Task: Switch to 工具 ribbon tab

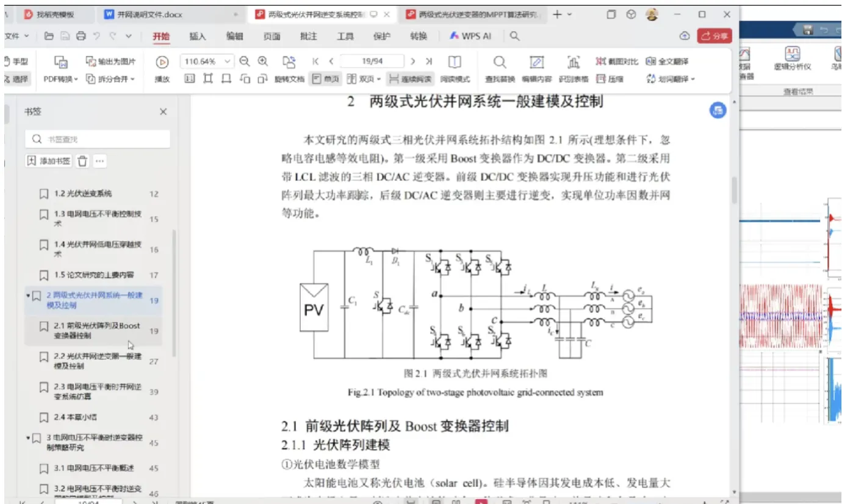Action: (x=345, y=36)
